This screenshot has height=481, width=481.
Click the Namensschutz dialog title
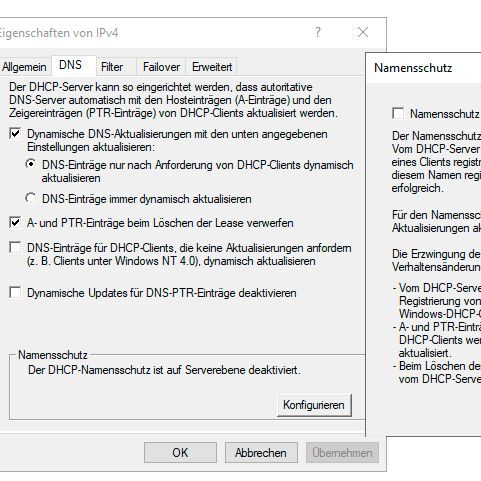(x=413, y=68)
